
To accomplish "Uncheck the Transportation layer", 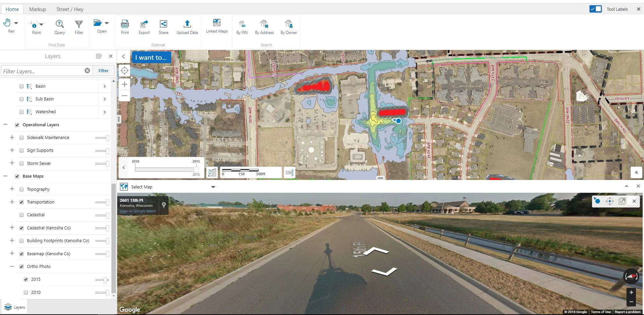I will [21, 202].
